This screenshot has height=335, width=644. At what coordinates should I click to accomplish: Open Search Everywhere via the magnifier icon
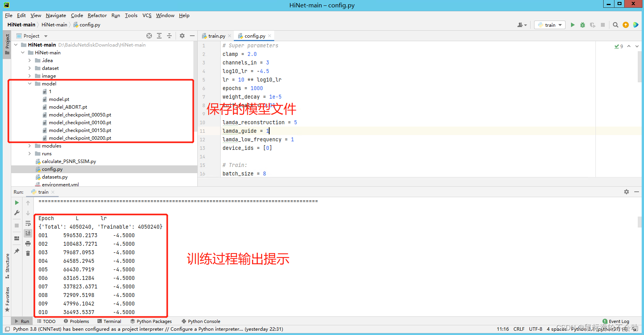coord(616,25)
